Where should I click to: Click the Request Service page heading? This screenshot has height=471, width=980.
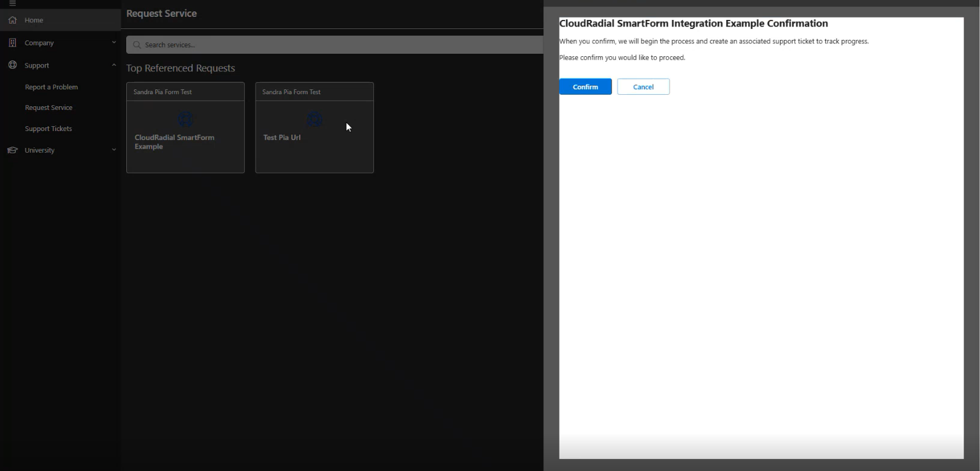coord(161,13)
